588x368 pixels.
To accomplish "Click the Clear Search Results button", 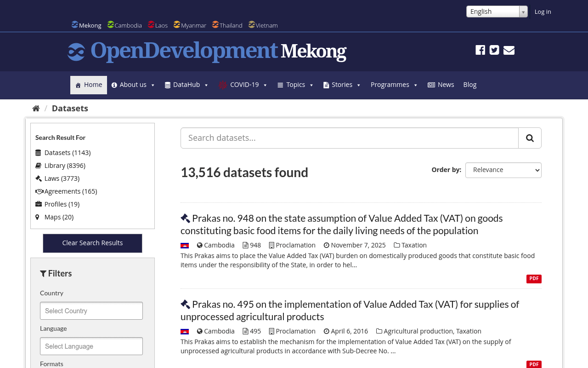I will tap(92, 243).
